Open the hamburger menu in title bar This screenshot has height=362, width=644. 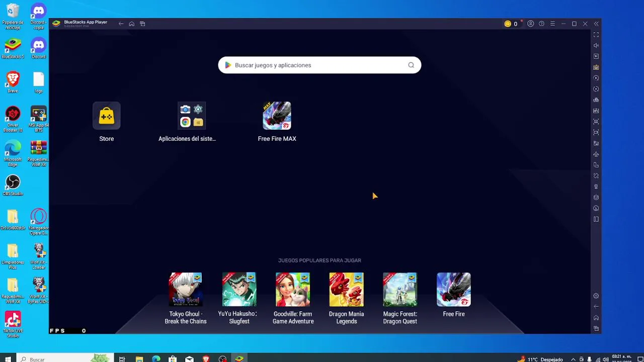tap(552, 24)
